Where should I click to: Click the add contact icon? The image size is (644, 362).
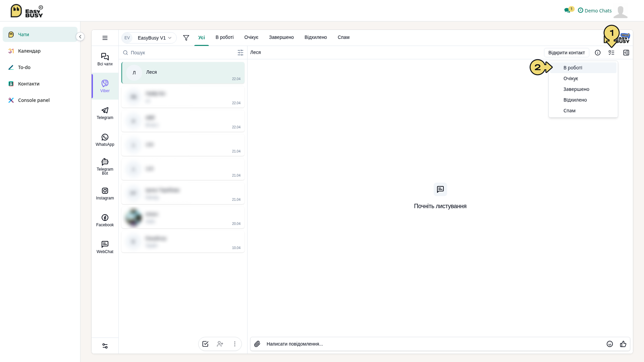point(220,344)
